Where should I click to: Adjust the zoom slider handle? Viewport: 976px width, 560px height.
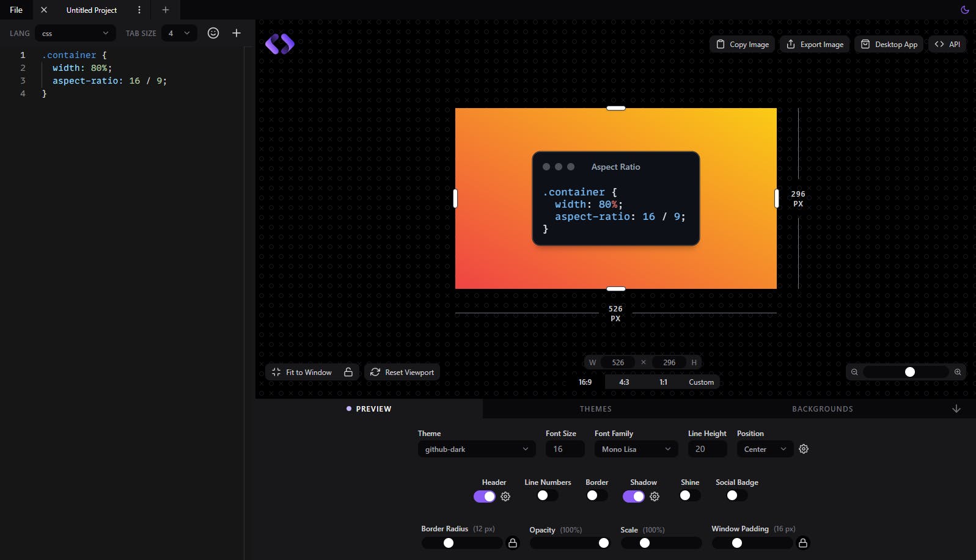[910, 372]
